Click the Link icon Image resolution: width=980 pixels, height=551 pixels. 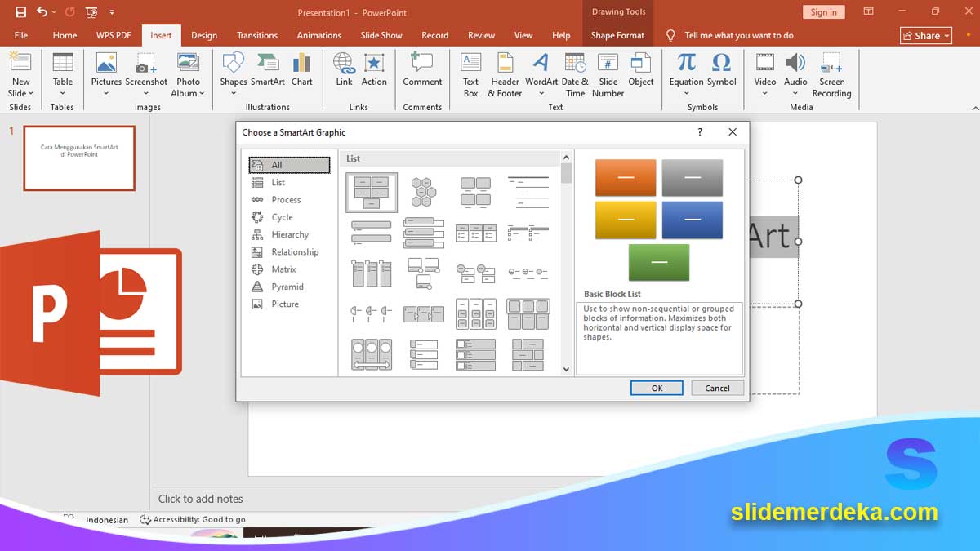point(344,70)
